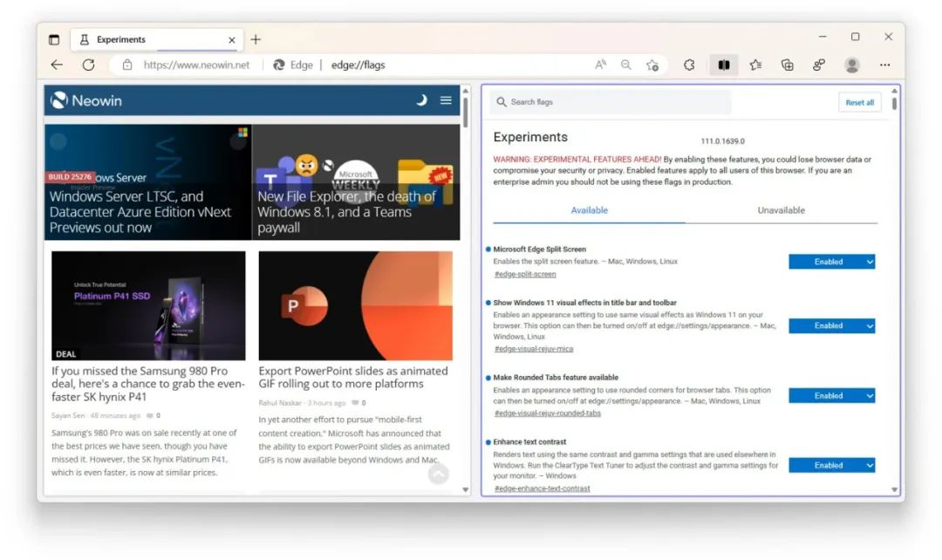Click the Reset all button for flags
This screenshot has height=560, width=942.
point(859,102)
